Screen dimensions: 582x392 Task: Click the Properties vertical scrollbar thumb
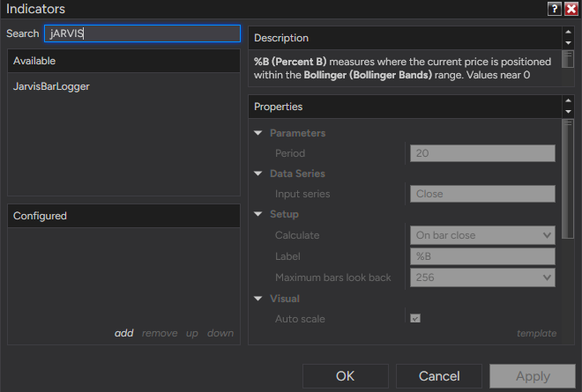(x=568, y=179)
